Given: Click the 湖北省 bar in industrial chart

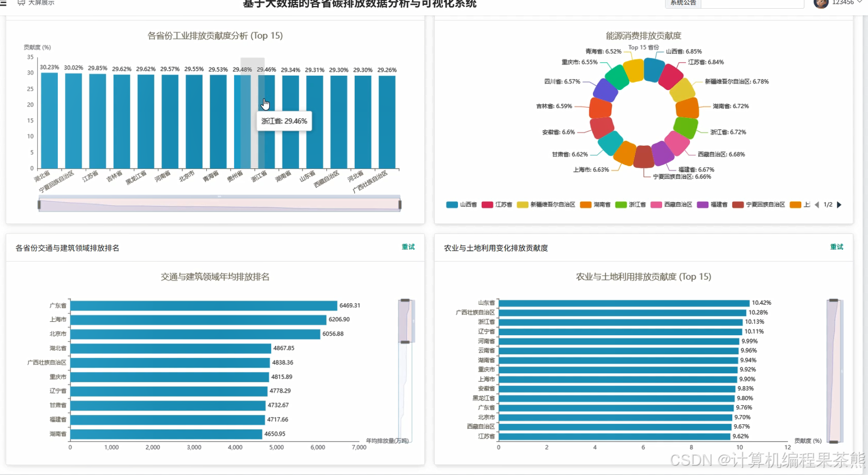Looking at the screenshot, I should tap(49, 121).
